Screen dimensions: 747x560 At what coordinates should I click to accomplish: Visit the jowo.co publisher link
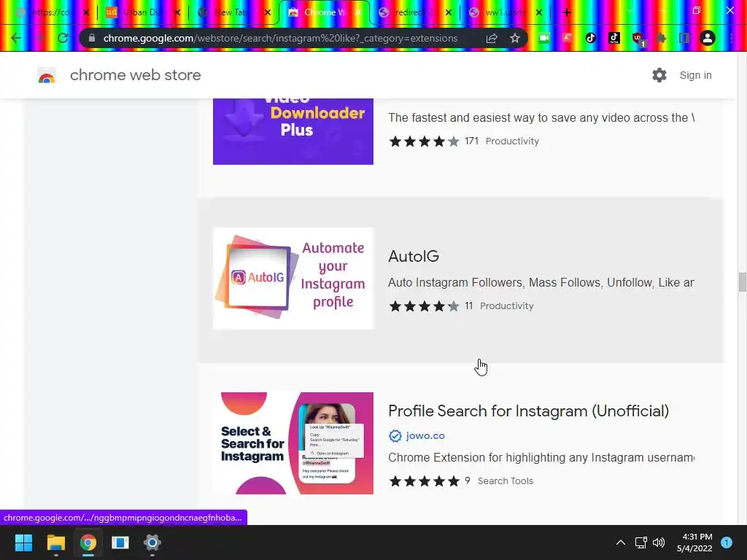(x=425, y=436)
